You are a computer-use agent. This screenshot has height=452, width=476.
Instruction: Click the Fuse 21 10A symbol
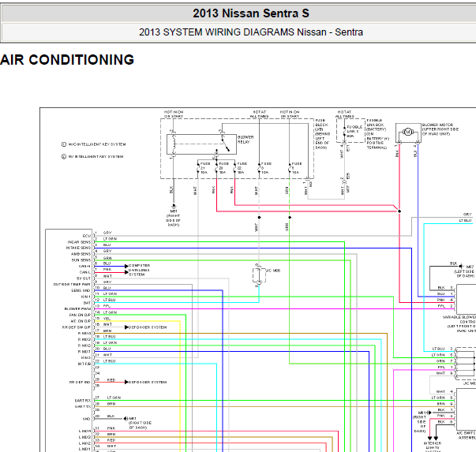(198, 167)
